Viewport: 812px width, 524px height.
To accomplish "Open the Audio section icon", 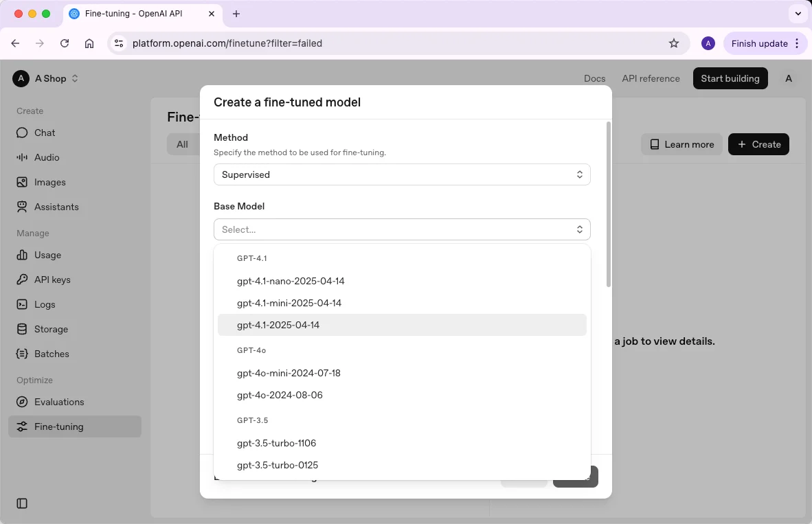I will click(22, 157).
